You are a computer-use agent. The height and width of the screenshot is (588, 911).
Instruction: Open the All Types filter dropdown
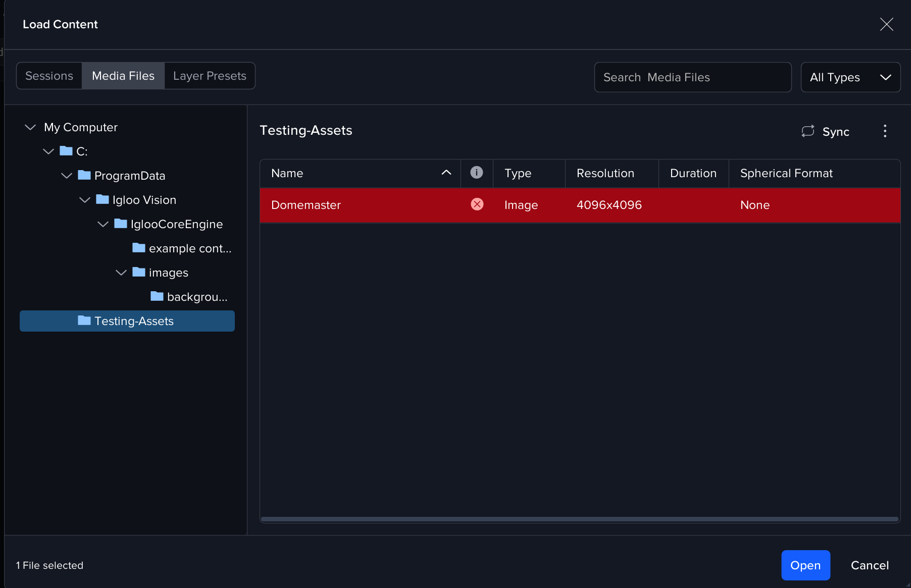coord(850,77)
